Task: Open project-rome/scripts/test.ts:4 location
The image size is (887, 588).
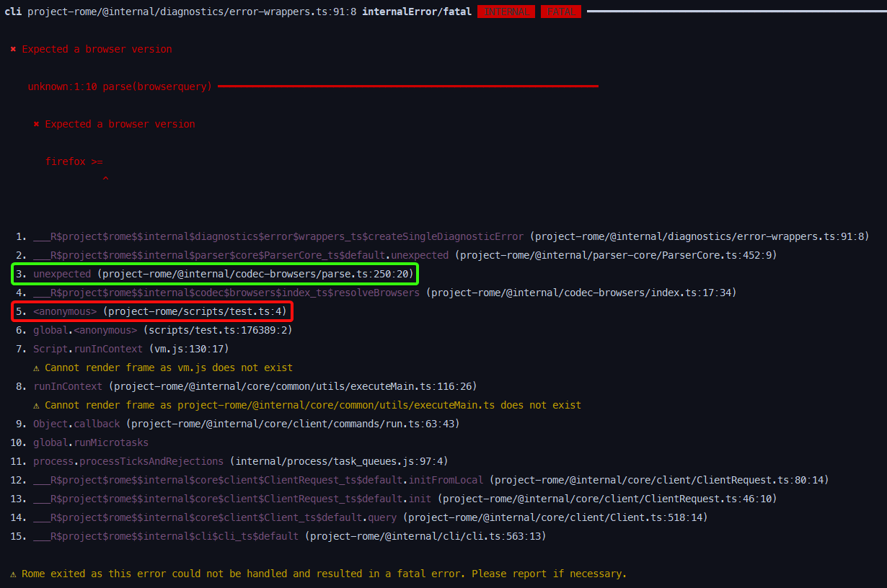Action: 195,311
